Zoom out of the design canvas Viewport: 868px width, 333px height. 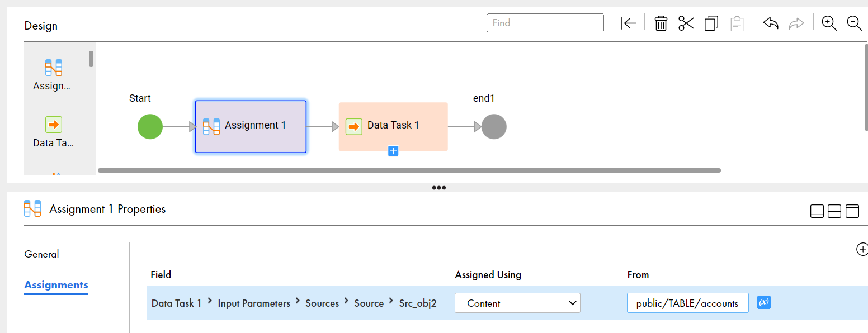[x=855, y=23]
